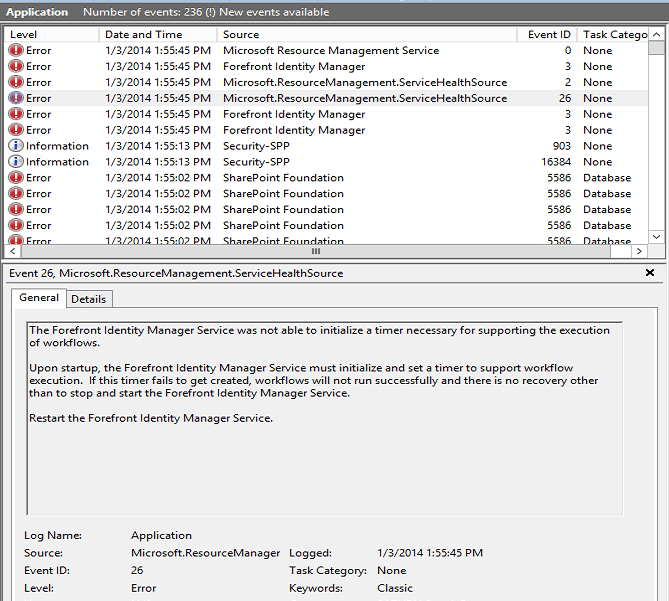The height and width of the screenshot is (601, 669).
Task: Click the information icon of Event ID 903 row
Action: point(16,146)
